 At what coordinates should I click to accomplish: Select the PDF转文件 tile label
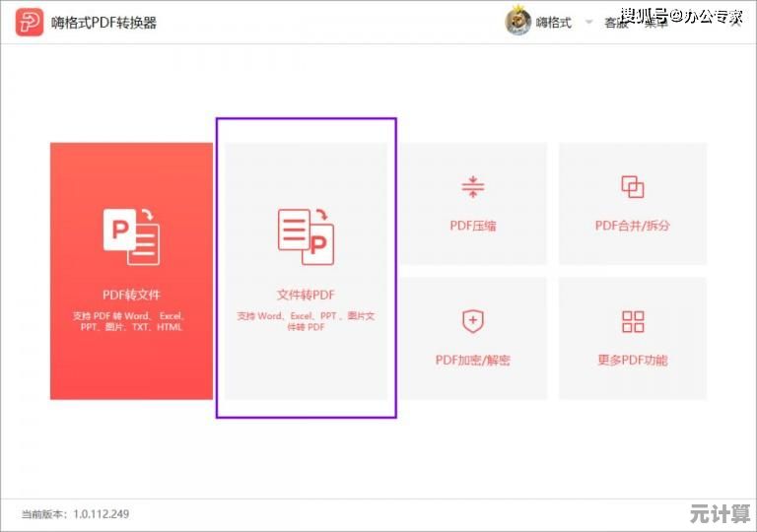coord(131,295)
